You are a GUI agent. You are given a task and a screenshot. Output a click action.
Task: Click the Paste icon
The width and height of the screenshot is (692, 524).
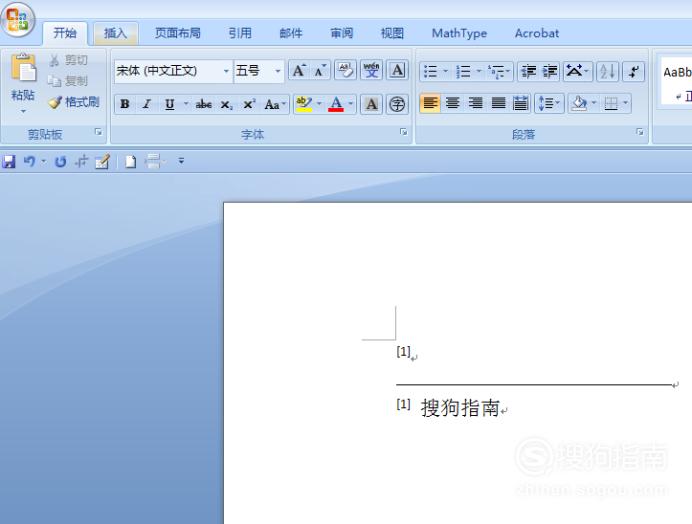pos(23,68)
